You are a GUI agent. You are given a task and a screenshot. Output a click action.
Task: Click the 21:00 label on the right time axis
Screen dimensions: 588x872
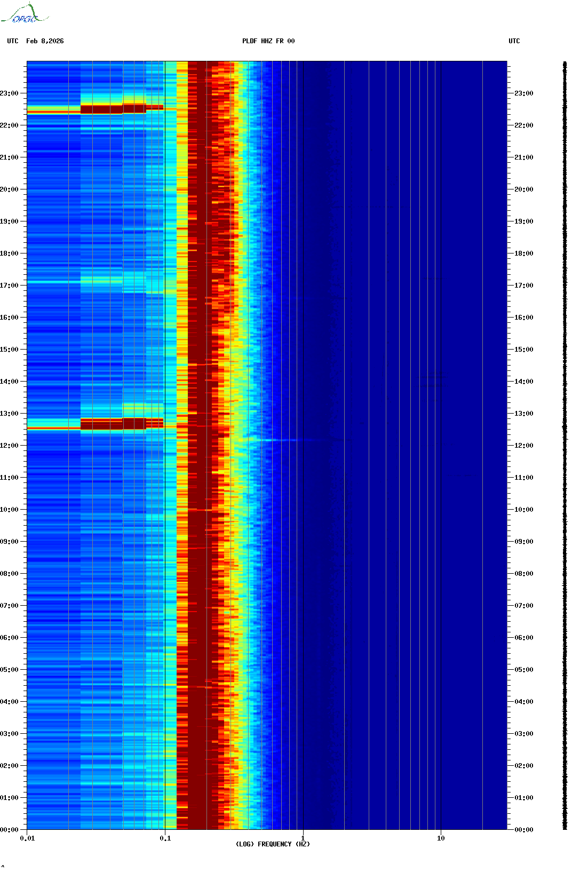coord(524,157)
